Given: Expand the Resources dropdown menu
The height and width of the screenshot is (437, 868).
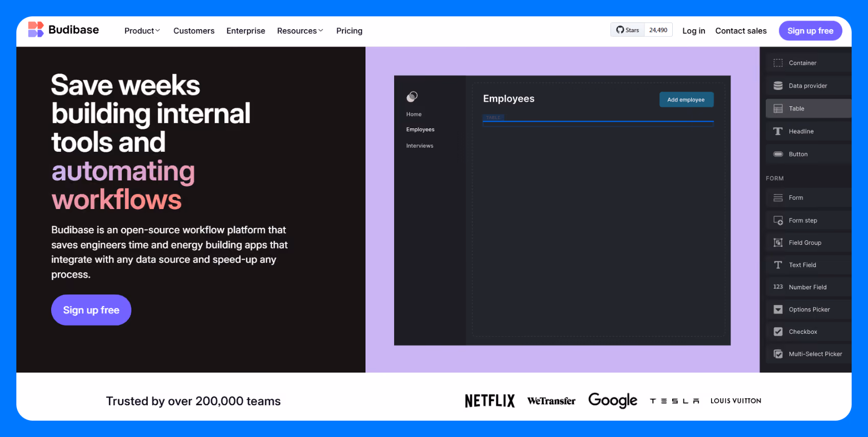Looking at the screenshot, I should point(300,31).
